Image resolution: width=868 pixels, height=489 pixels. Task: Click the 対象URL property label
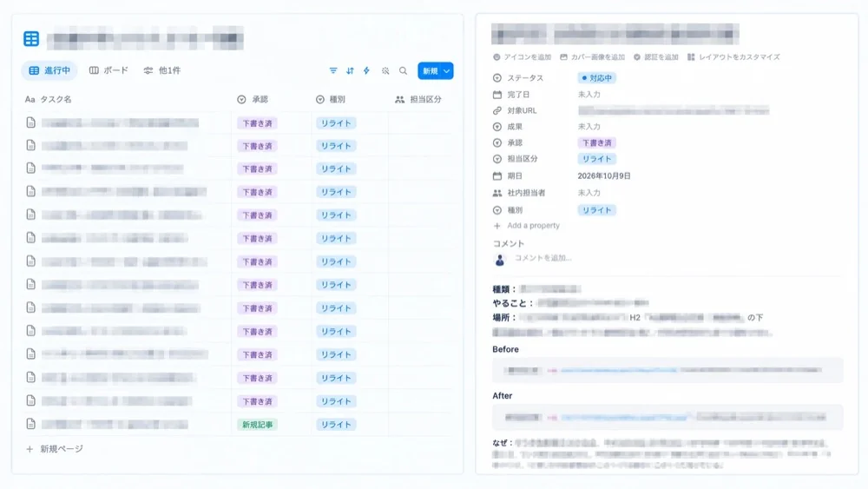[516, 111]
